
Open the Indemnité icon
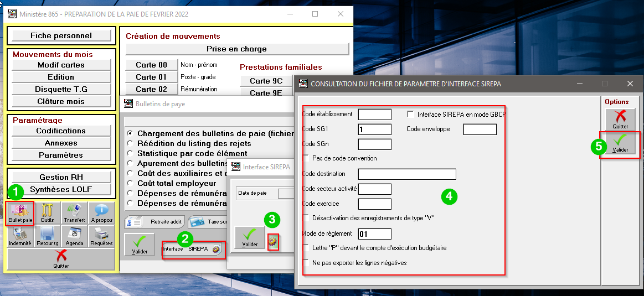tap(20, 236)
